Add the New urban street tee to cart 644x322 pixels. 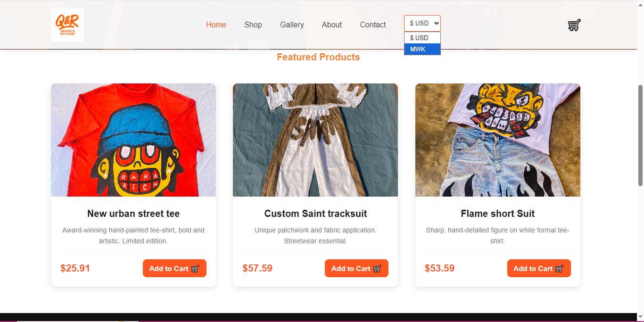pyautogui.click(x=174, y=268)
